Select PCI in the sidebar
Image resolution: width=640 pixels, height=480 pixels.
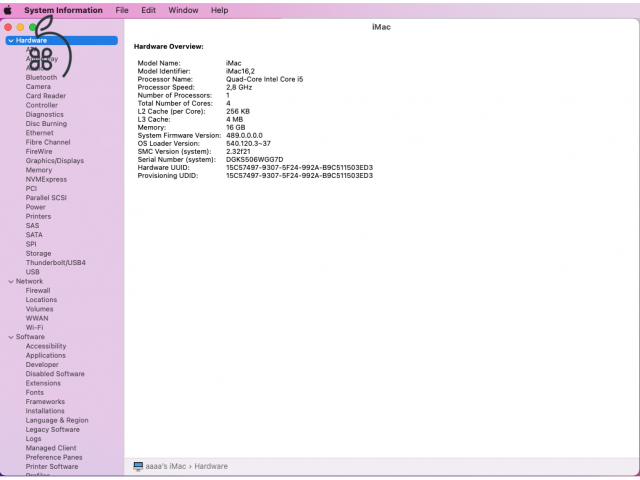pyautogui.click(x=31, y=189)
